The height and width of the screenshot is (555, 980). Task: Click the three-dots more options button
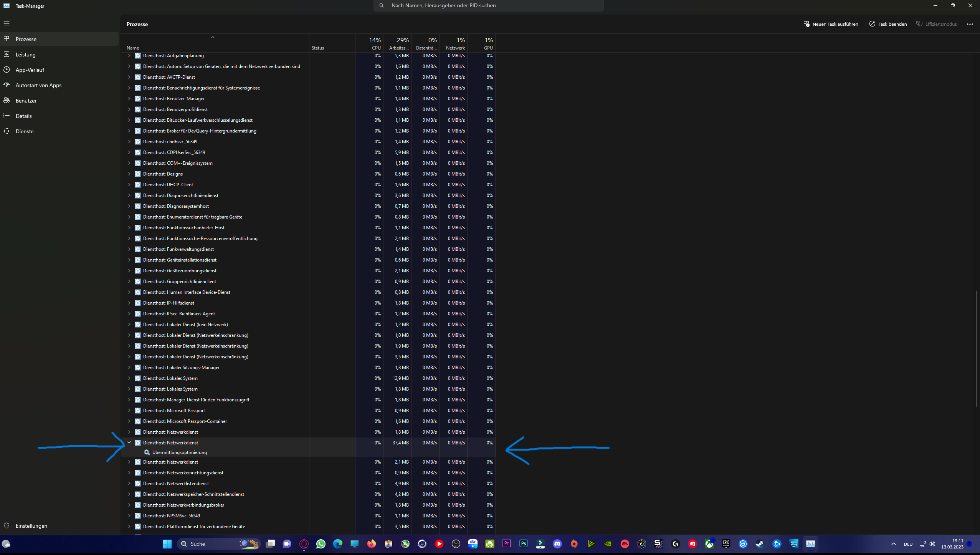tap(970, 24)
